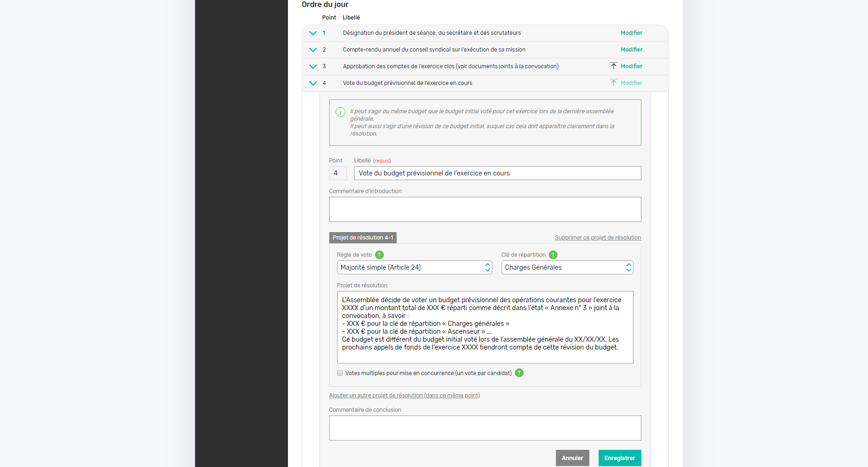Screen dimensions: 868x467
Task: Open the Clé de répartition dropdown
Action: tap(567, 267)
